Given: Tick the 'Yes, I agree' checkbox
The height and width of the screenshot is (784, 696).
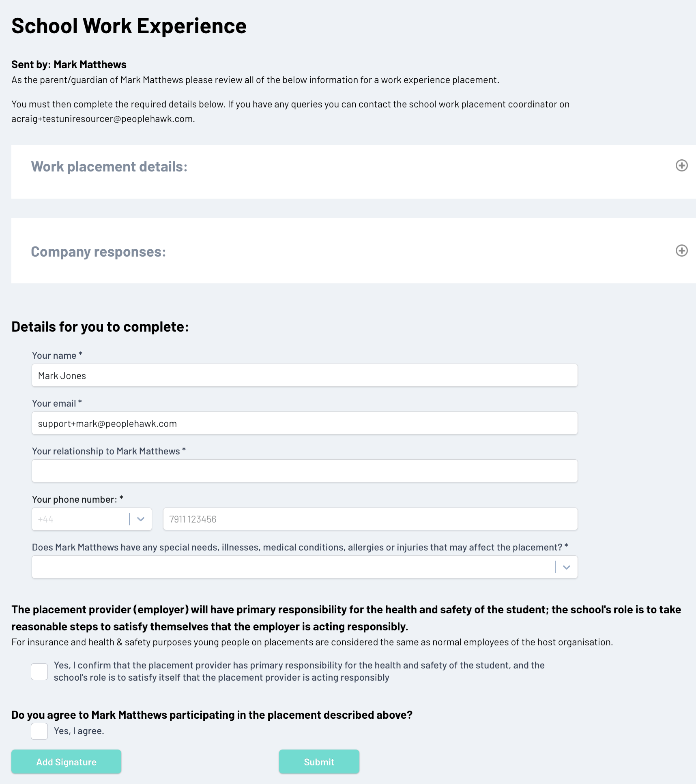Looking at the screenshot, I should pyautogui.click(x=39, y=731).
